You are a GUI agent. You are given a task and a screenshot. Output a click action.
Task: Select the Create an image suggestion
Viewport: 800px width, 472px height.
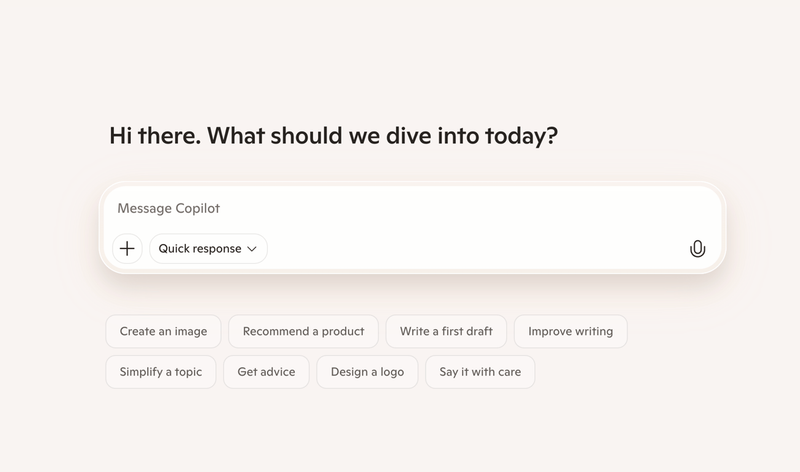coord(163,331)
